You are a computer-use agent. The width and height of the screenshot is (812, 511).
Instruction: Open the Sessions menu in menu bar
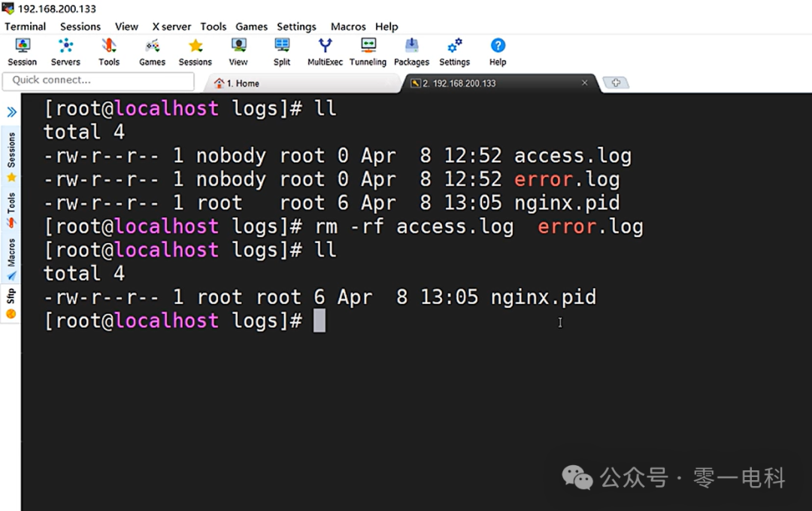pos(80,26)
